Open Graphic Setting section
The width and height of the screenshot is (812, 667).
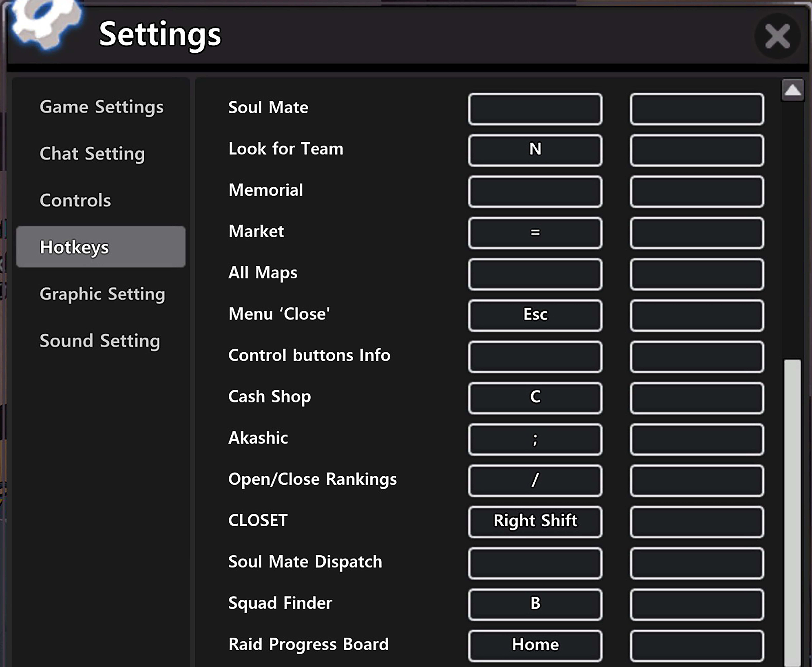tap(102, 294)
